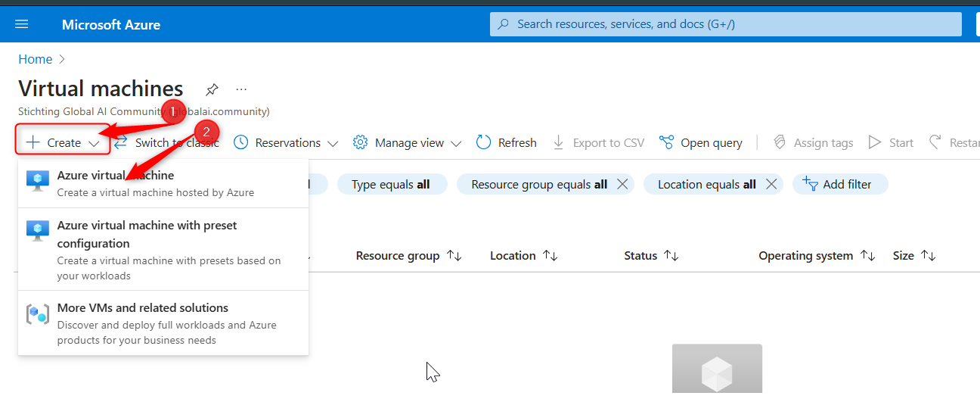Sort by Size column arrows
The height and width of the screenshot is (402, 980).
[x=928, y=256]
